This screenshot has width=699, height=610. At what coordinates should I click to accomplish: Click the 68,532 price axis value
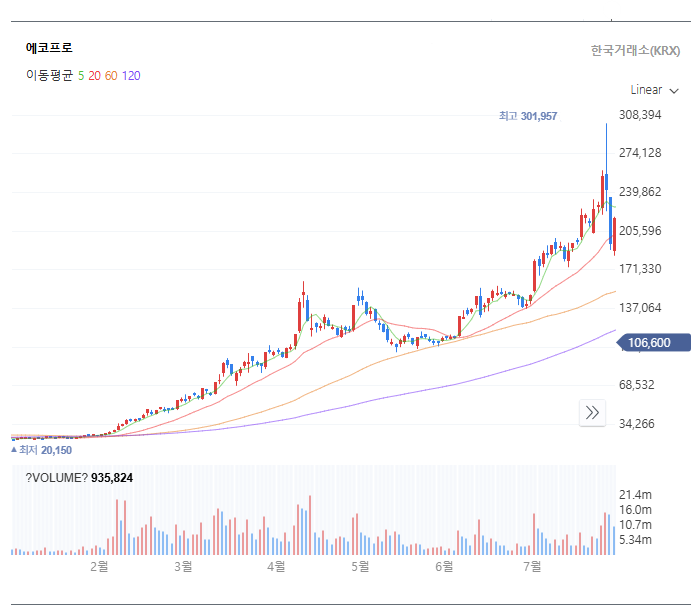[x=637, y=385]
